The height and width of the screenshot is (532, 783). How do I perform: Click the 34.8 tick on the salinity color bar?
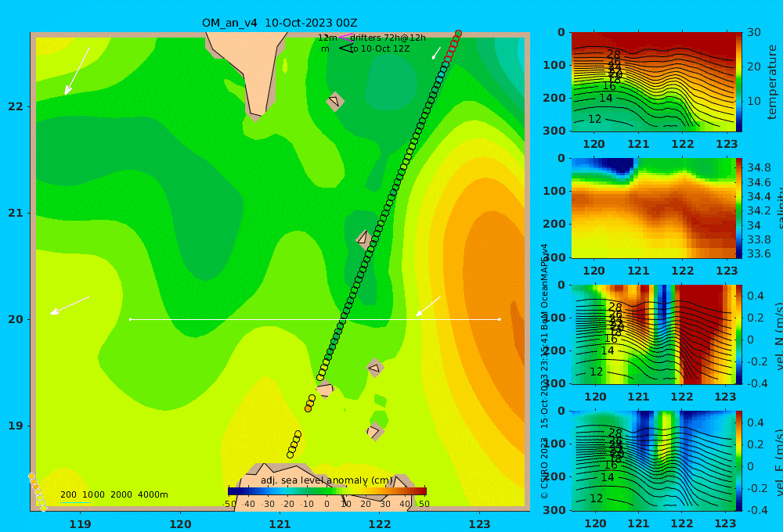point(759,167)
